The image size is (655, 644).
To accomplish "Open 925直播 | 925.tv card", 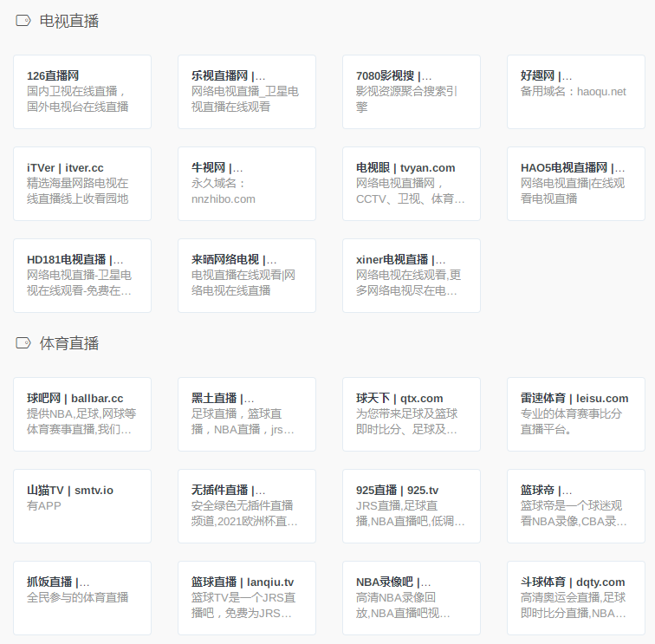I will 412,506.
